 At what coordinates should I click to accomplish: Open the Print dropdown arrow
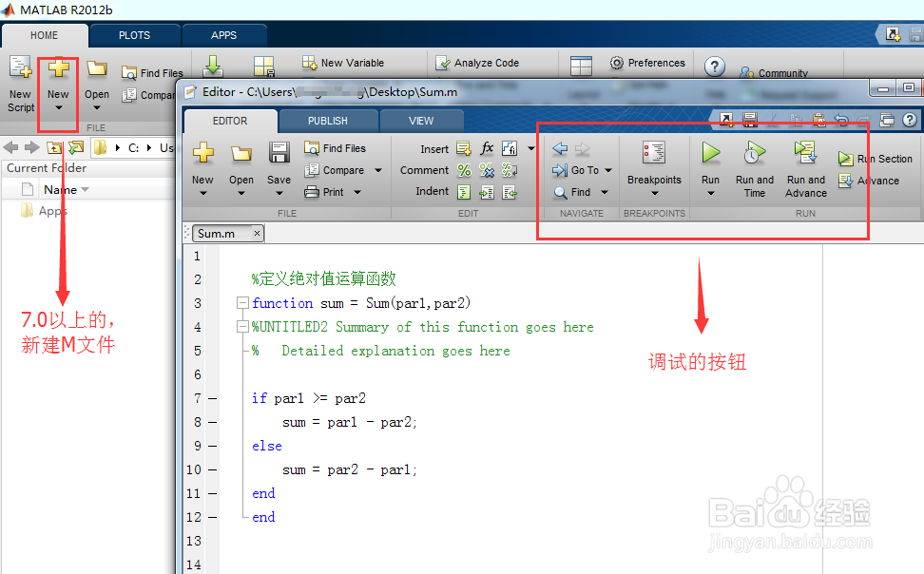[357, 192]
